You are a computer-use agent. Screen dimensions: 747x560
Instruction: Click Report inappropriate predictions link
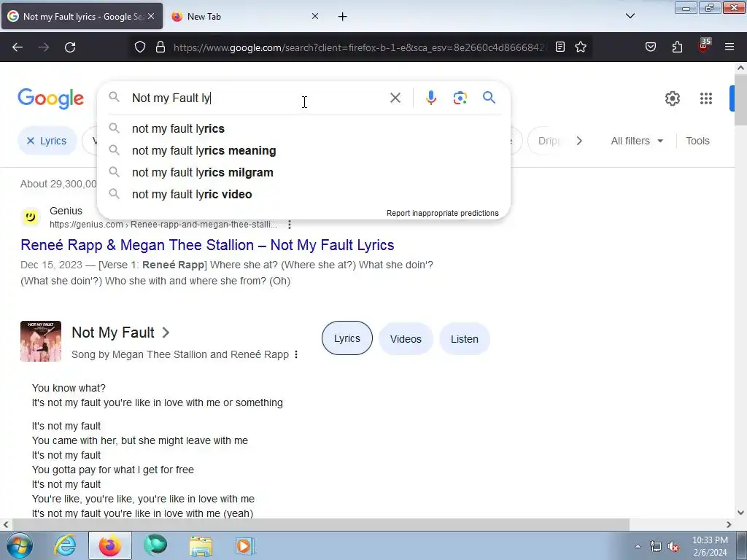tap(443, 213)
